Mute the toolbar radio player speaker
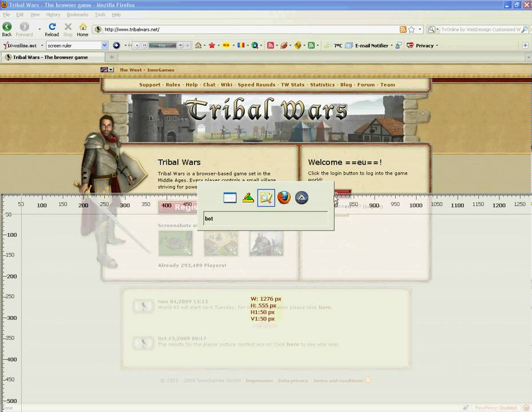The width and height of the screenshot is (532, 412). click(x=181, y=45)
